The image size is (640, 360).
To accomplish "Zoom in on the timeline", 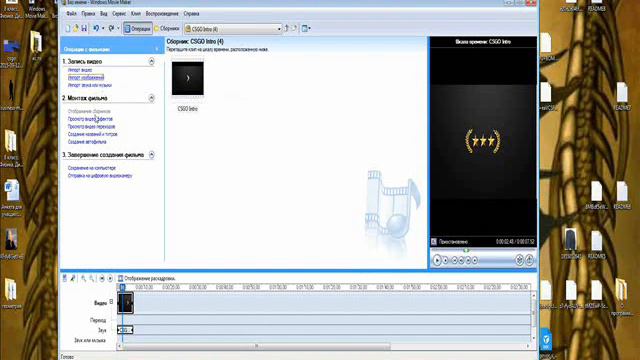I will 83,278.
